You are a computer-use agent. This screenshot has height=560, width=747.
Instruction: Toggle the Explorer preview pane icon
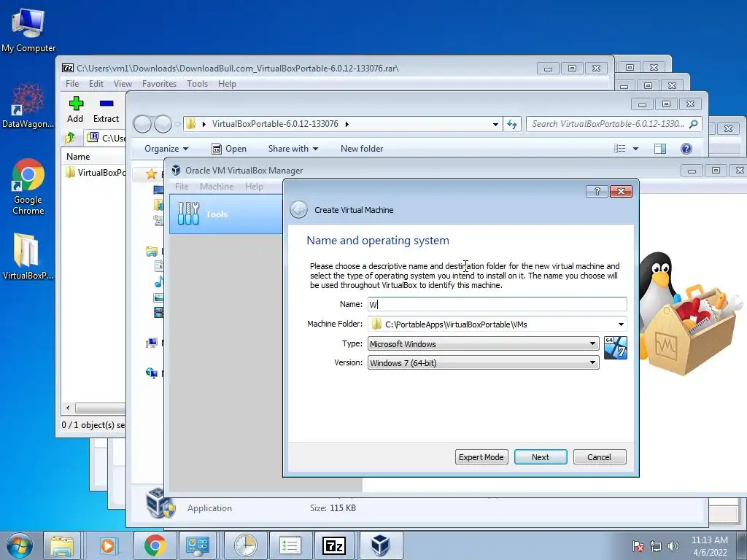coord(659,149)
